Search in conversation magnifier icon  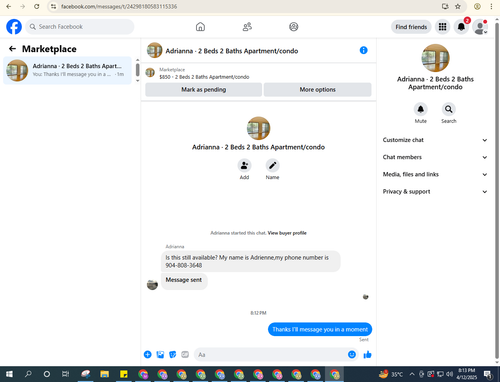449,109
